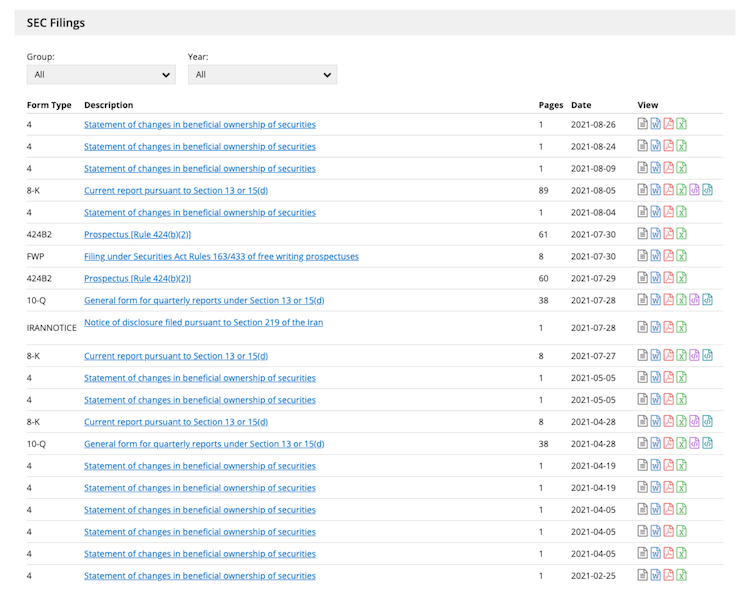Open PDF icon for the 2021-02-25 filing
This screenshot has width=750, height=597.
pyautogui.click(x=669, y=575)
